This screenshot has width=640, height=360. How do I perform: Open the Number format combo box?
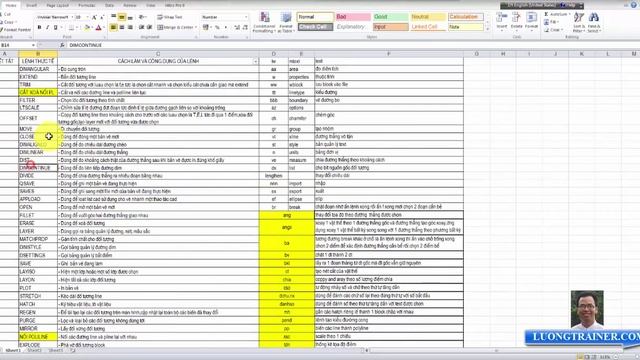click(224, 17)
